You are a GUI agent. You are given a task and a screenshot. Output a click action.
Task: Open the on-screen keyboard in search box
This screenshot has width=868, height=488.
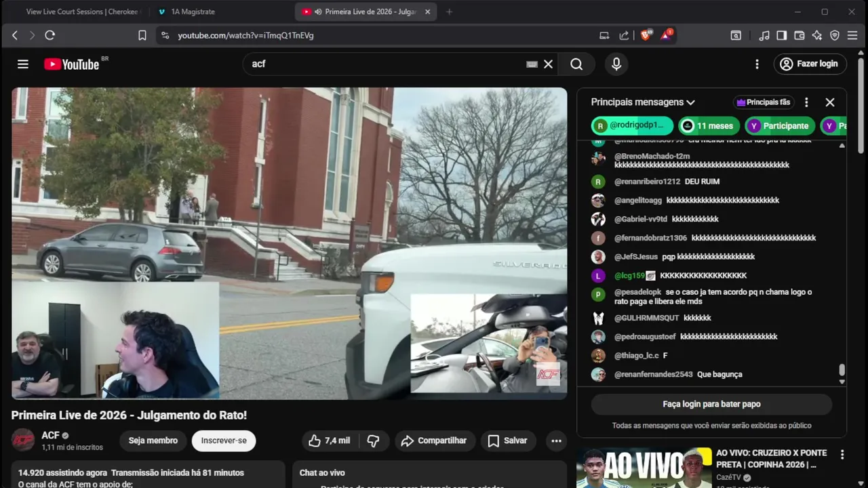[x=532, y=64]
